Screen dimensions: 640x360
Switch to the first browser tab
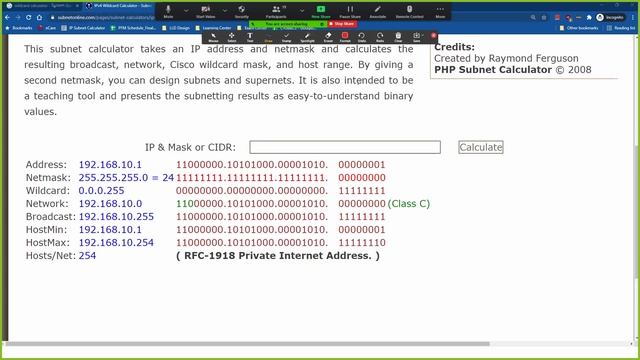pos(41,6)
